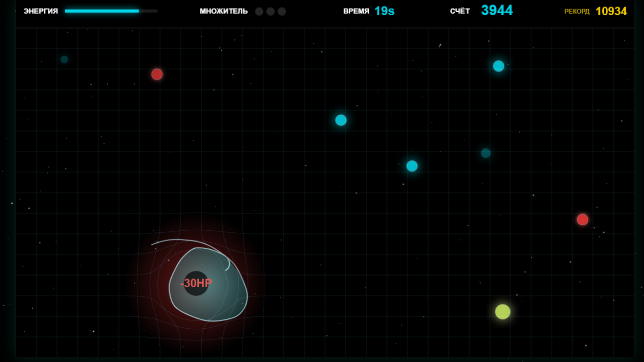Select the tiny teal dot in top-left corner
644x362 pixels.
64,59
